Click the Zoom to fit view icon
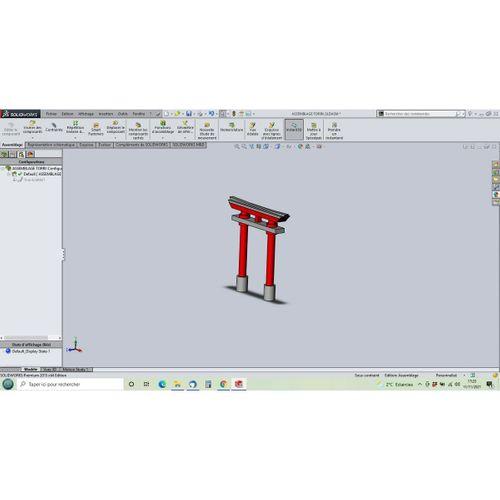The image size is (500, 500). pos(237,146)
